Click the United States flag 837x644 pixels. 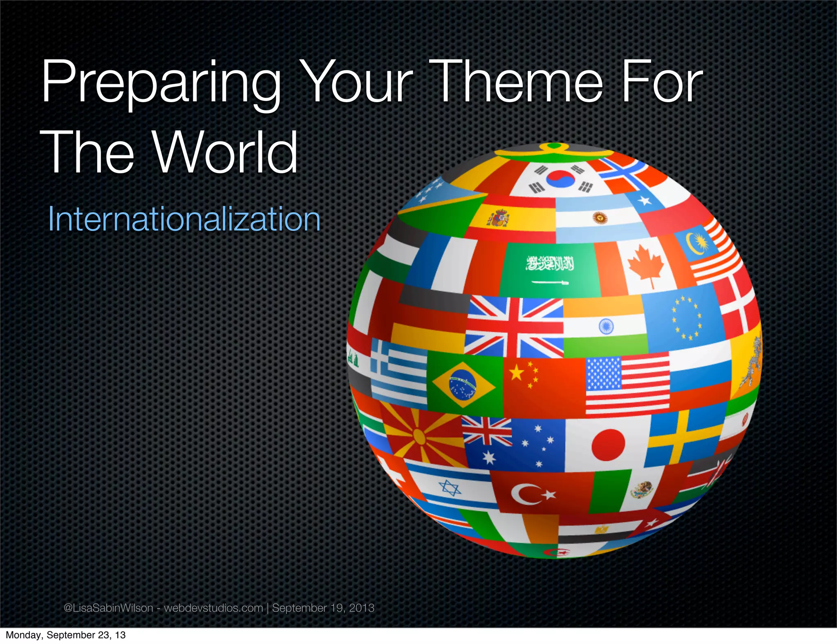coord(627,385)
